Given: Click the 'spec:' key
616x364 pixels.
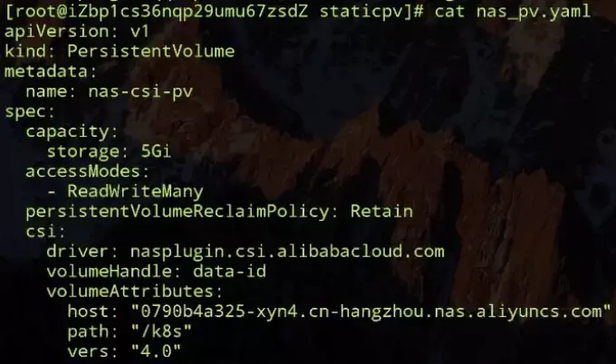Looking at the screenshot, I should click(x=30, y=112).
